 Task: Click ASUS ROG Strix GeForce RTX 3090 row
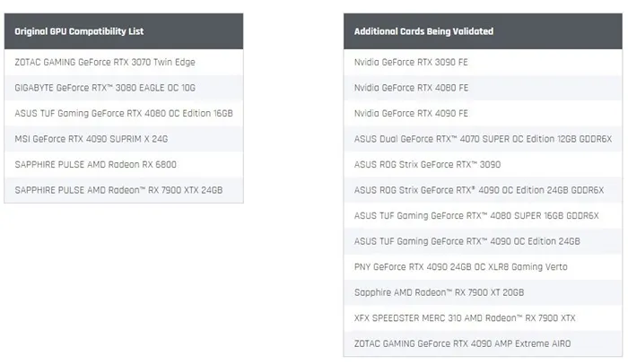pyautogui.click(x=483, y=165)
